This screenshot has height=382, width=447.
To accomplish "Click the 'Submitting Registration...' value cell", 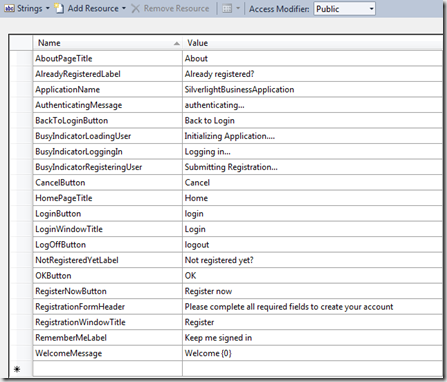I will coord(312,167).
